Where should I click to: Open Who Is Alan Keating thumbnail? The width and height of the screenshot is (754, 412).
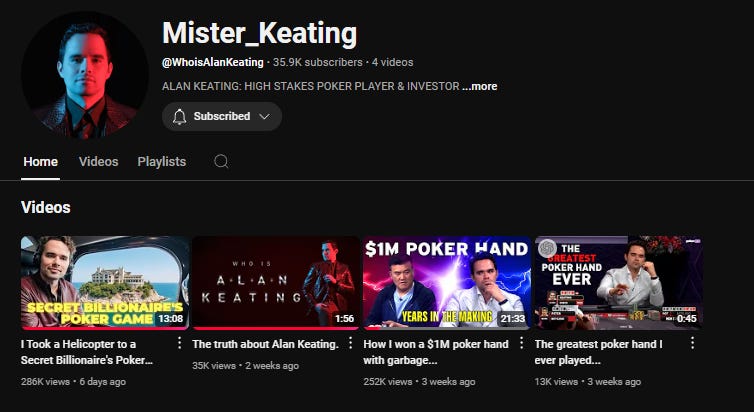click(x=276, y=282)
